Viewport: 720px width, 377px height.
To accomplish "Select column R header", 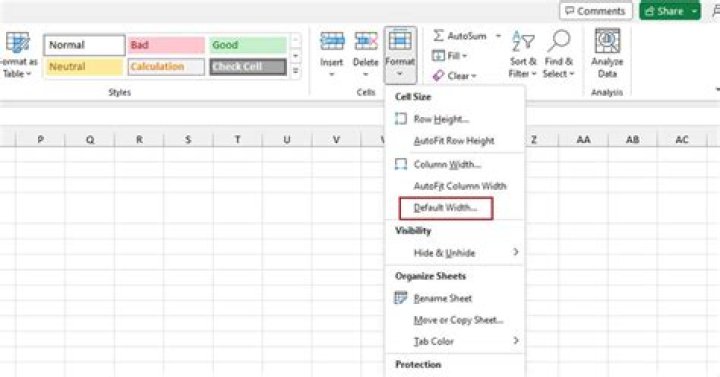I will point(139,140).
